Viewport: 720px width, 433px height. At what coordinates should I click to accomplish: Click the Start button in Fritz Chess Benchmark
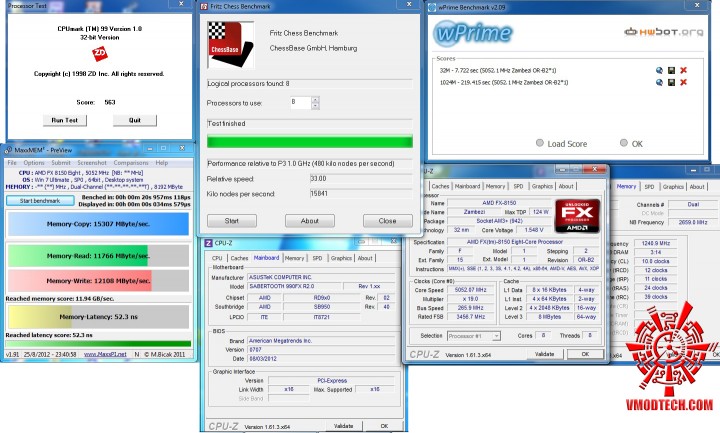231,221
